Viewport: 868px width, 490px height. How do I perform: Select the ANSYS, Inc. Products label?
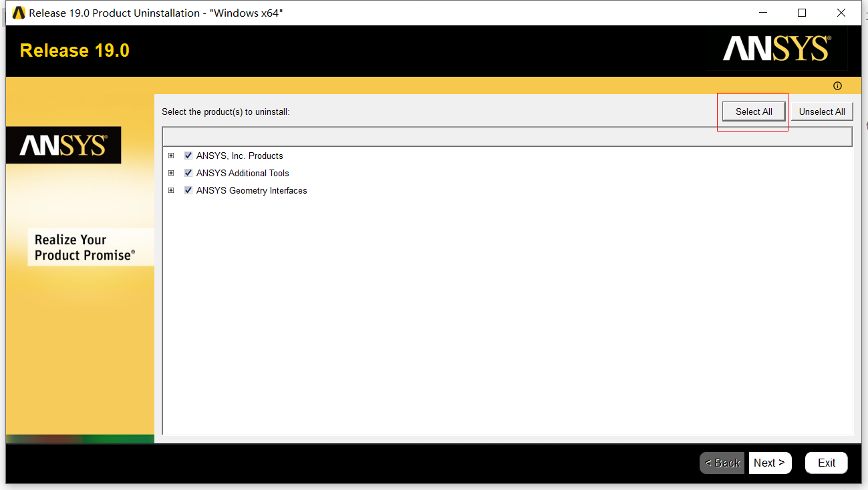coord(240,156)
